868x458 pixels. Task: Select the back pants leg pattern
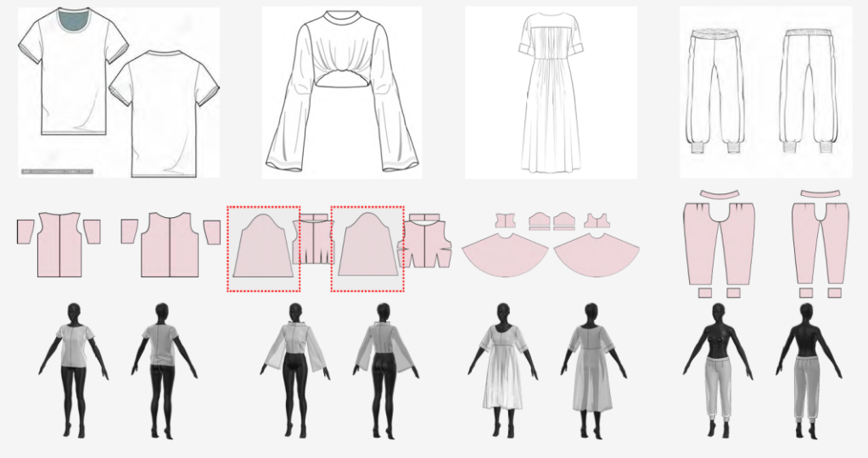pos(820,243)
